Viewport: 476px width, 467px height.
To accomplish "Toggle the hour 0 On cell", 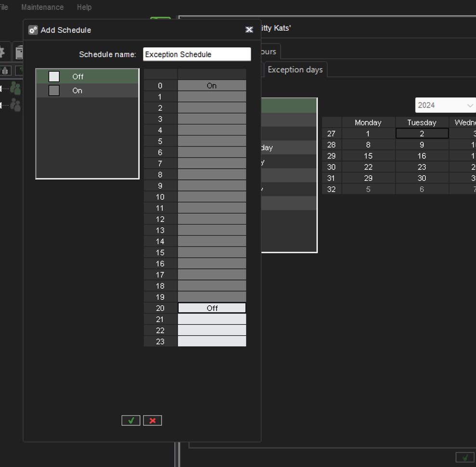I will [x=212, y=86].
